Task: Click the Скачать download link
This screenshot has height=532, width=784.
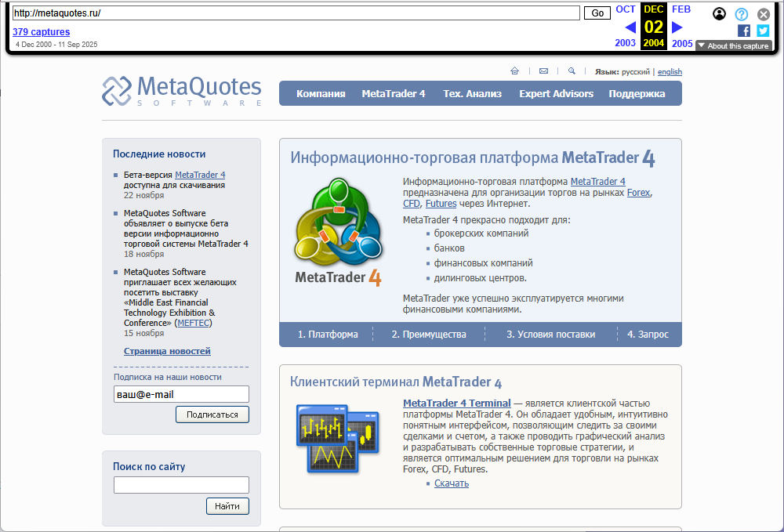Action: click(x=452, y=483)
